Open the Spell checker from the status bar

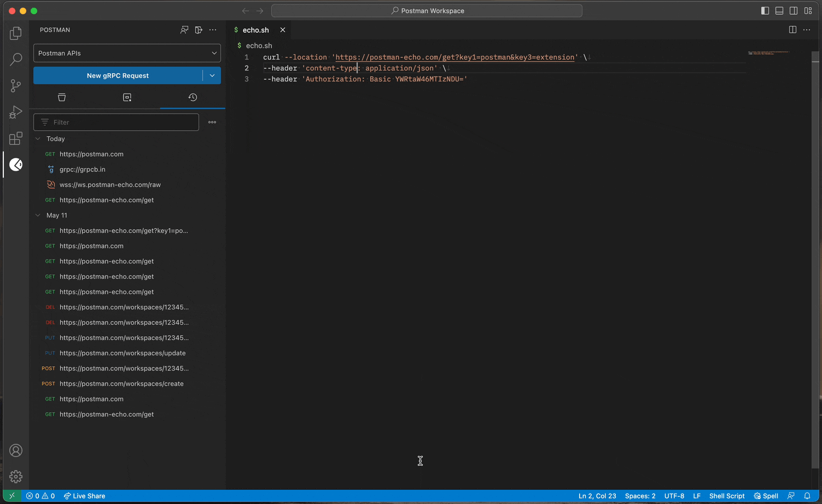[766, 496]
